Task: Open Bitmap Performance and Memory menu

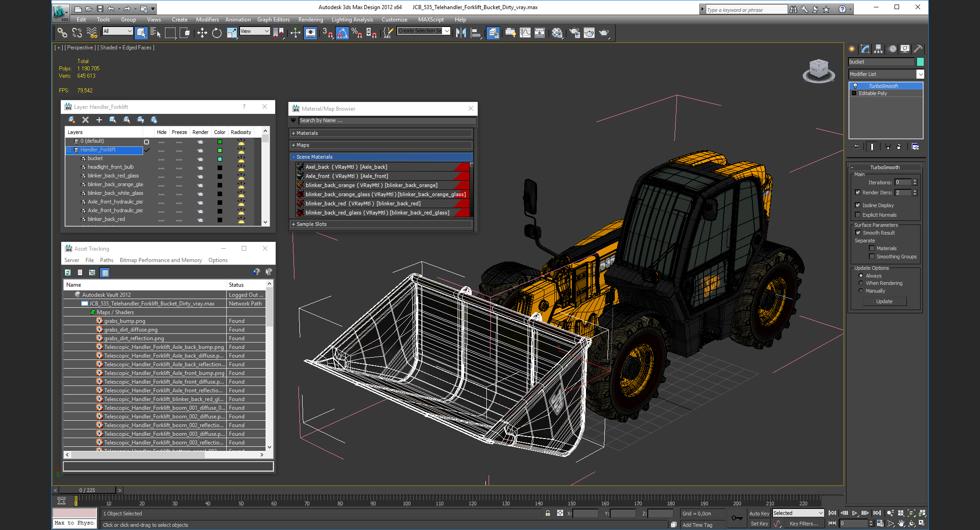Action: pyautogui.click(x=160, y=260)
